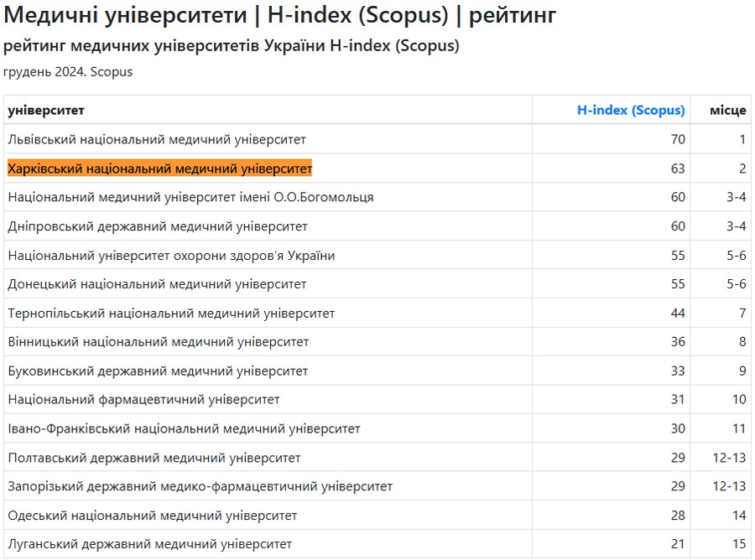Select Луганський державний медичний університет
Screen dimensions: 755x560
[x=150, y=544]
